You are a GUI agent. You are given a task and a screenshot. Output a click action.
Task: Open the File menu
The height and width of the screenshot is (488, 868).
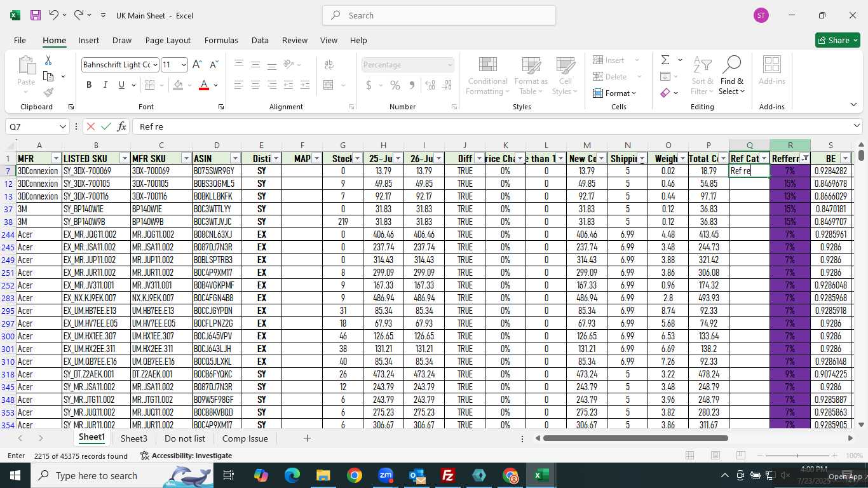[x=20, y=40]
